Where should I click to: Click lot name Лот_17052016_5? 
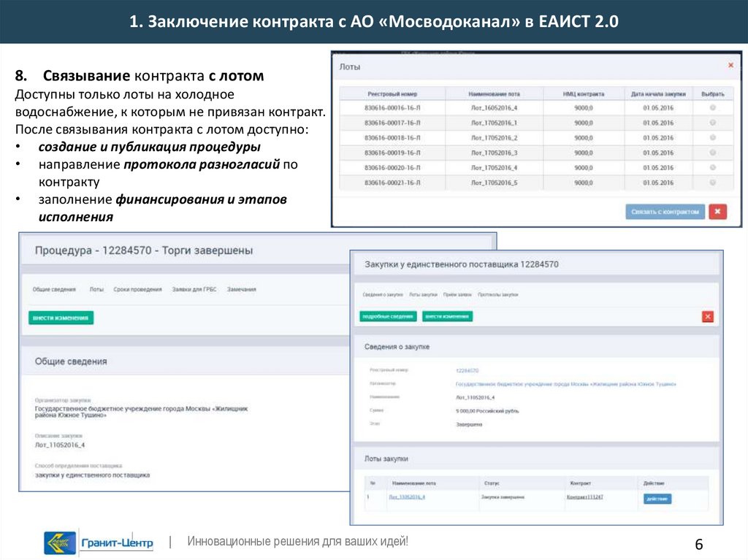click(x=494, y=183)
